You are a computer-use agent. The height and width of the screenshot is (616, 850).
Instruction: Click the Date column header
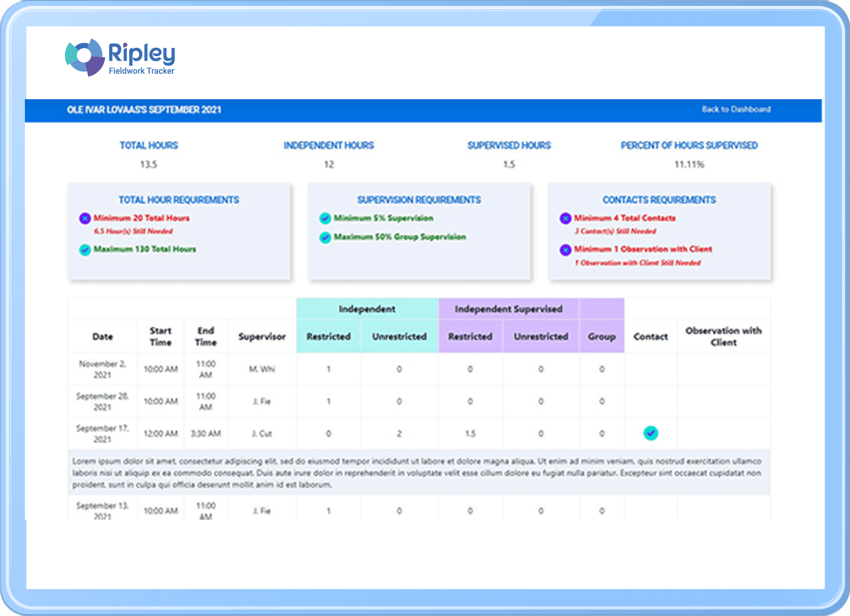pyautogui.click(x=102, y=336)
